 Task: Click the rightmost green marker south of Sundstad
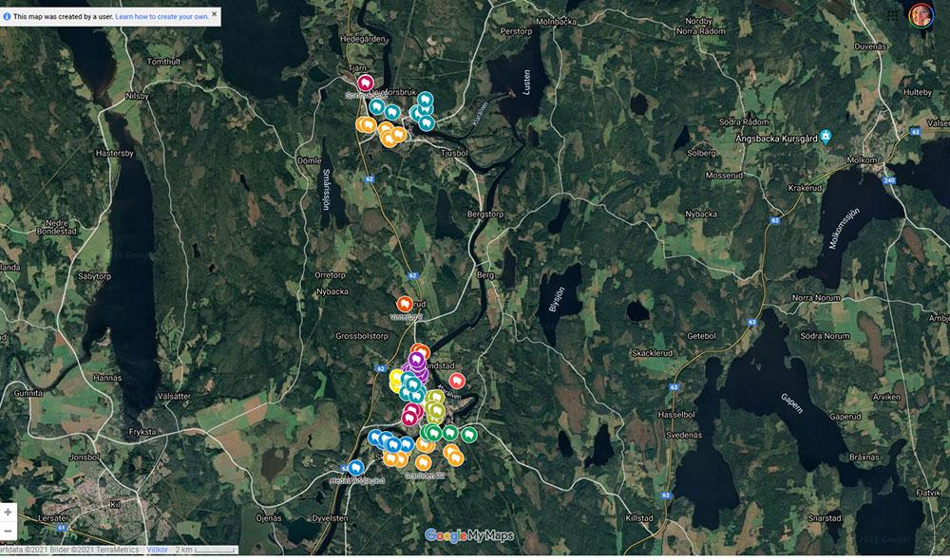tap(469, 434)
